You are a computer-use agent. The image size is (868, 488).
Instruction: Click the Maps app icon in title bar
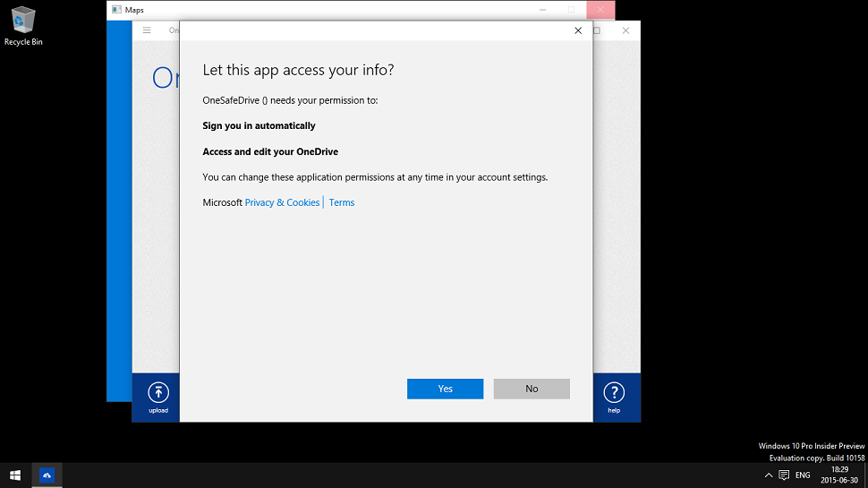point(116,10)
